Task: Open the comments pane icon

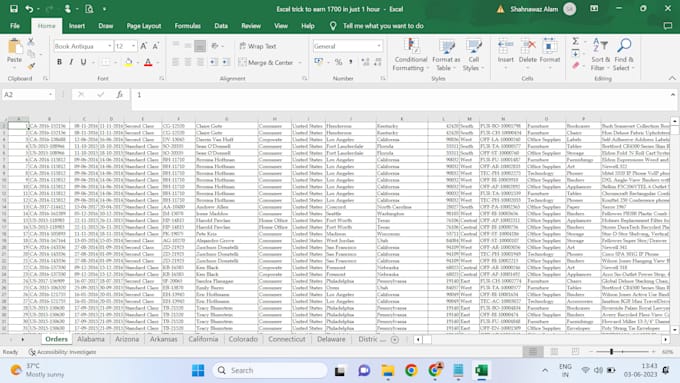Action: (x=668, y=26)
